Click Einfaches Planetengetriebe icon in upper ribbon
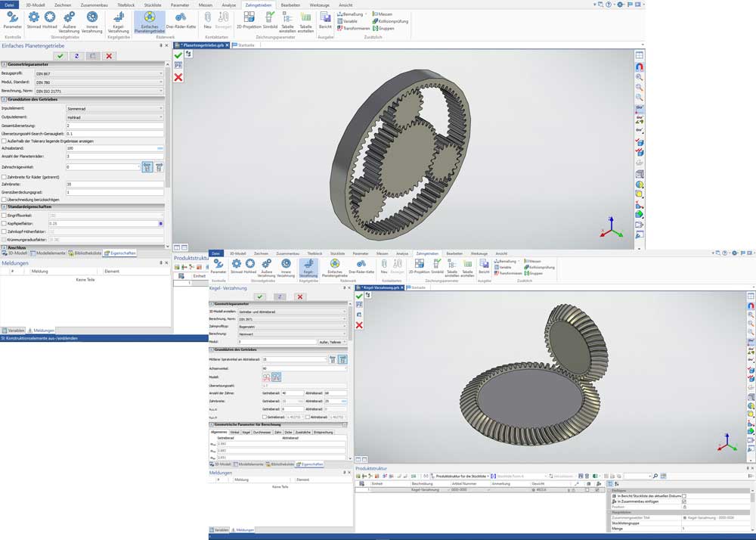The image size is (756, 540). 150,22
